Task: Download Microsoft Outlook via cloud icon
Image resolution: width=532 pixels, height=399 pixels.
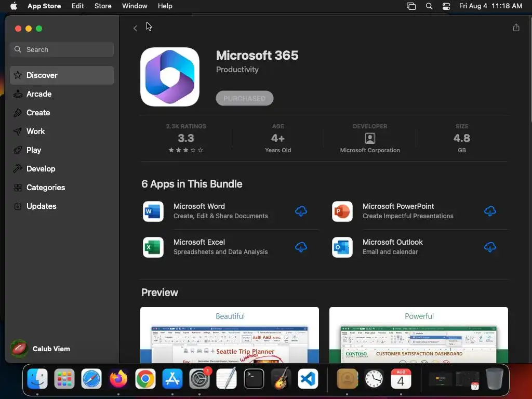Action: 490,247
